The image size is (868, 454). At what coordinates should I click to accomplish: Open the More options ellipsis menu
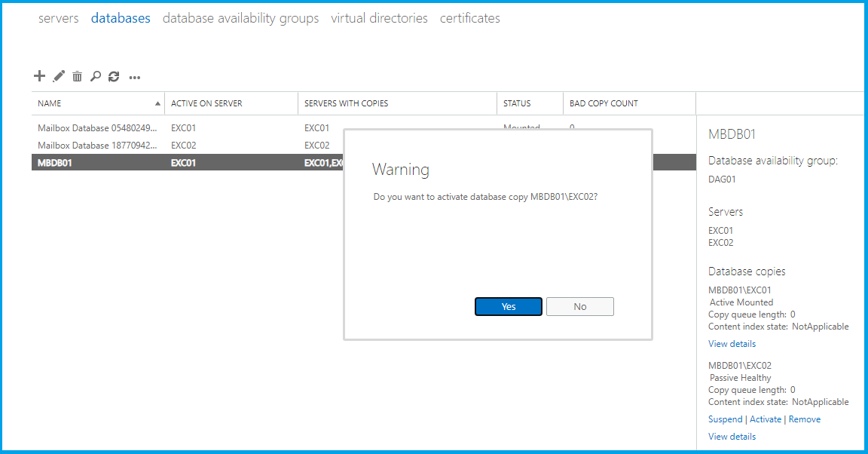(x=135, y=77)
